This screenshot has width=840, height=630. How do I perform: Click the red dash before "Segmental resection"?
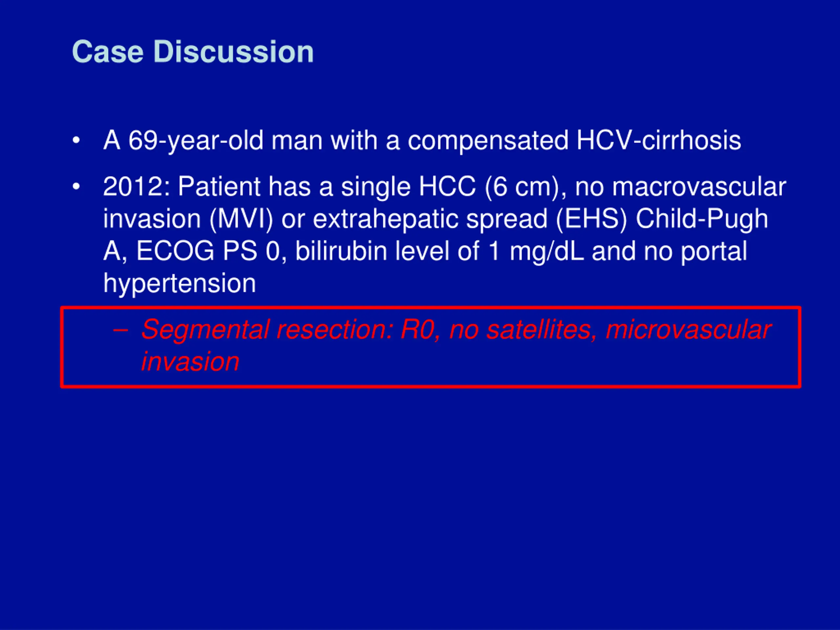[x=120, y=330]
